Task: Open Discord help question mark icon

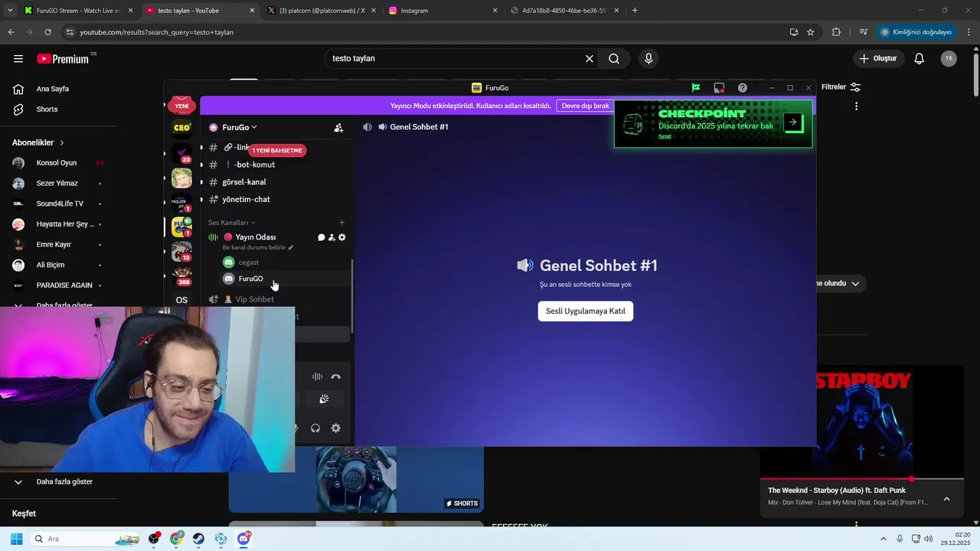Action: [x=743, y=88]
